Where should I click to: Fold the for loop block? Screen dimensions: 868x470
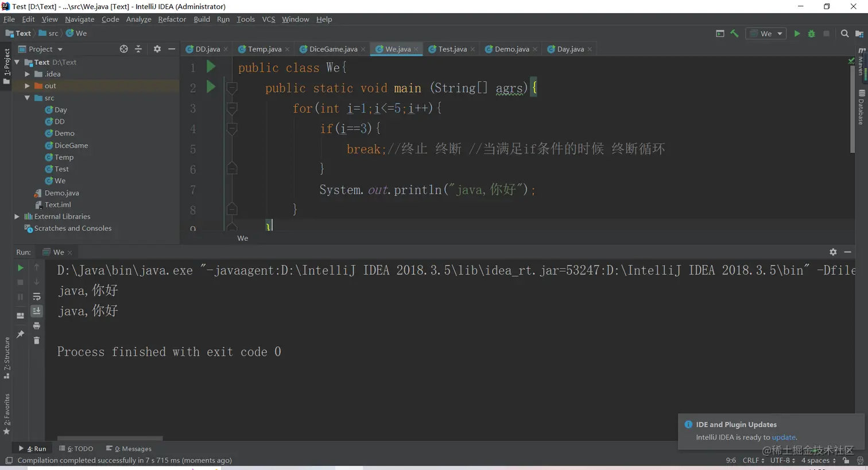(232, 107)
